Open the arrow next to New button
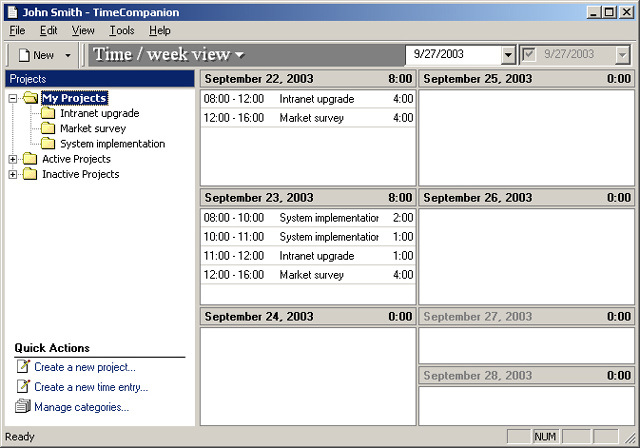The image size is (640, 448). 68,55
